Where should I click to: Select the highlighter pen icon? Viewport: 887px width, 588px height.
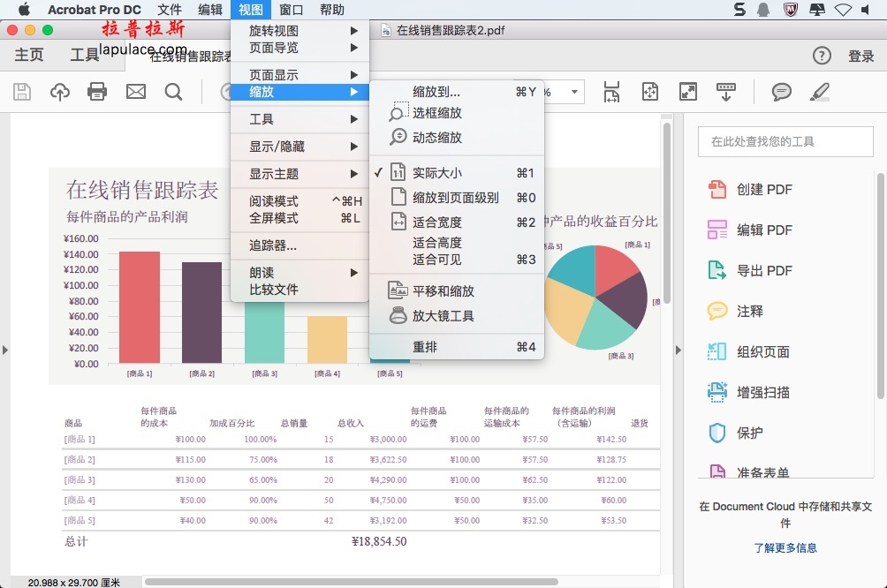tap(820, 92)
